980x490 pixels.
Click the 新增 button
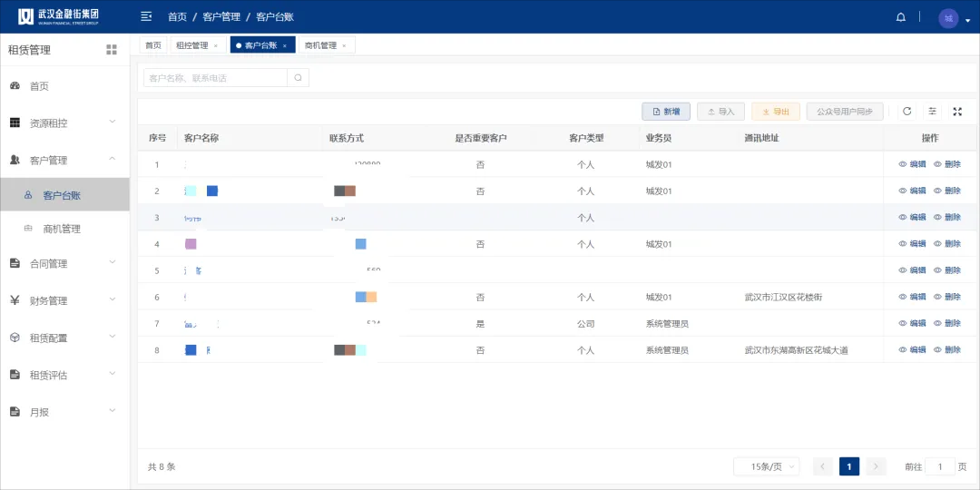coord(666,112)
